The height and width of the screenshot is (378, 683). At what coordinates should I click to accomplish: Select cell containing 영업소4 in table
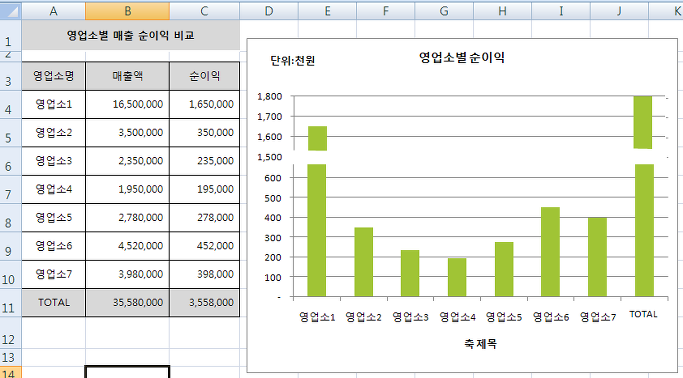click(54, 189)
